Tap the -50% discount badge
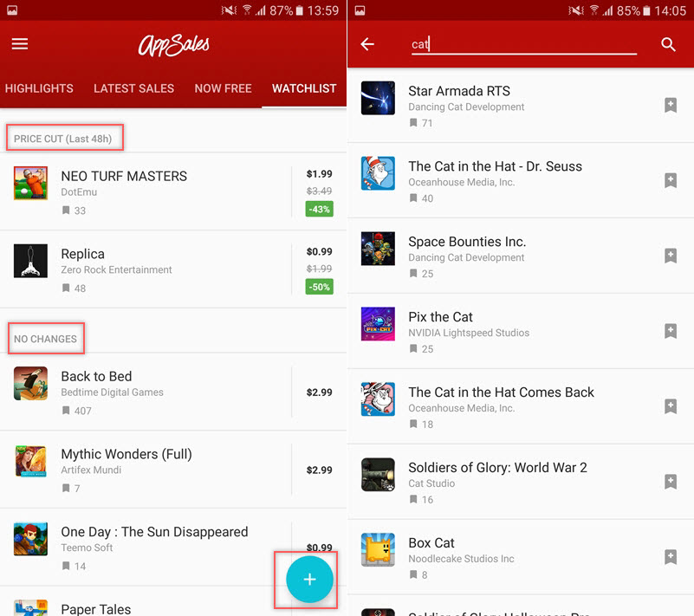Screen dimensions: 694x616 click(x=319, y=287)
